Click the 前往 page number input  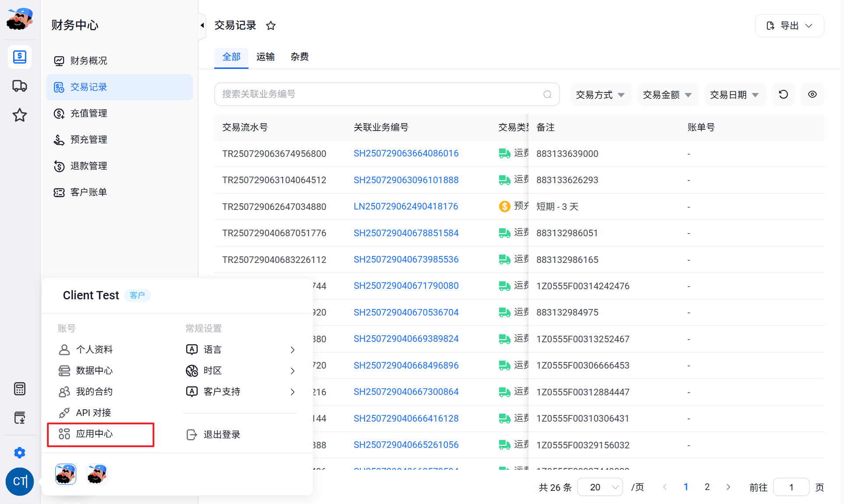pyautogui.click(x=791, y=487)
